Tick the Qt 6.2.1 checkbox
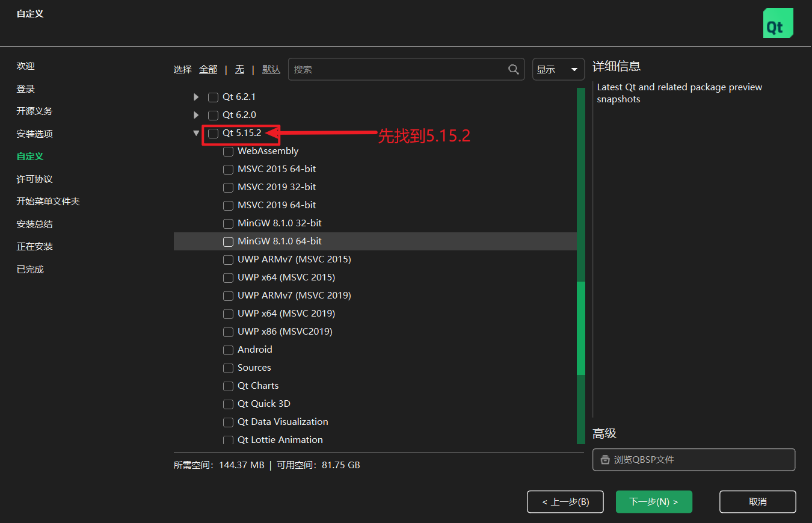 pos(213,97)
